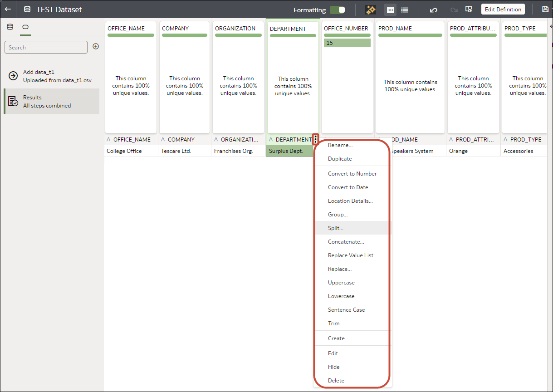Screen dimensions: 553x392
Task: Open the data panel database tab
Action: point(10,27)
